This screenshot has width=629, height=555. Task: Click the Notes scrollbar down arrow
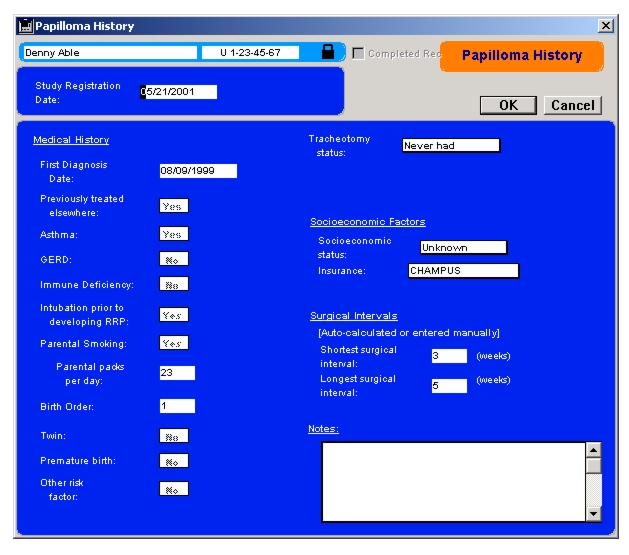[x=593, y=514]
